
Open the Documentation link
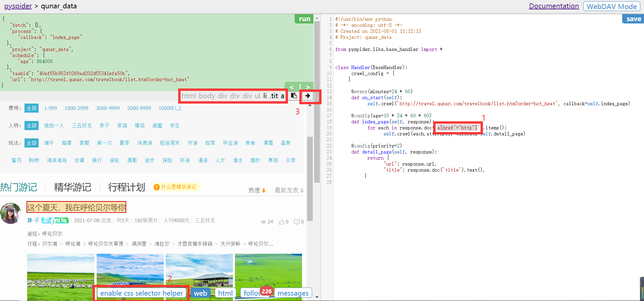tap(554, 6)
